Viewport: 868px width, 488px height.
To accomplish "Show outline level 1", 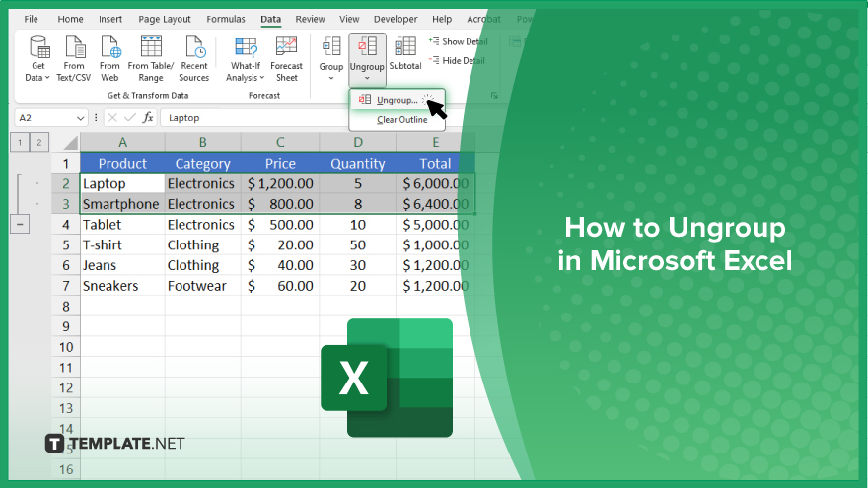I will click(20, 143).
